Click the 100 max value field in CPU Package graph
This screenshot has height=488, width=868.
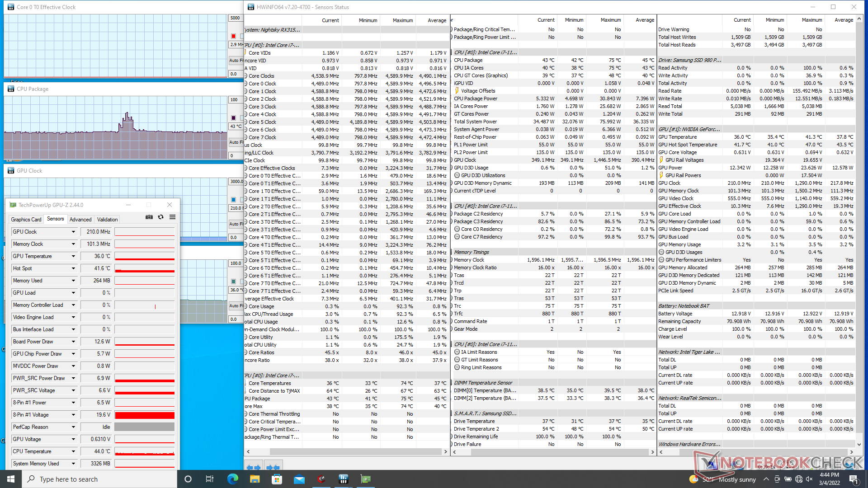(x=236, y=100)
